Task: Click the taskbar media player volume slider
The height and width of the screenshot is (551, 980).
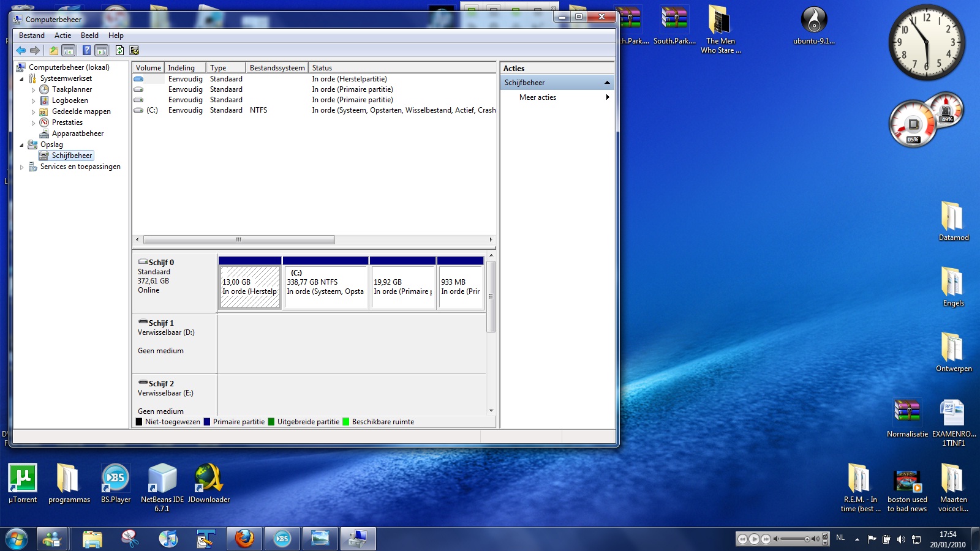Action: click(x=794, y=539)
